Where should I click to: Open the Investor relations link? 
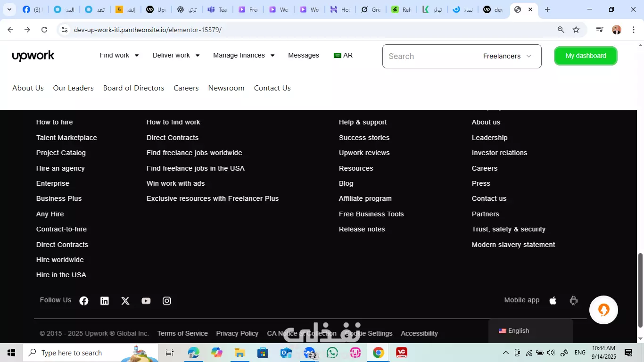coord(499,153)
